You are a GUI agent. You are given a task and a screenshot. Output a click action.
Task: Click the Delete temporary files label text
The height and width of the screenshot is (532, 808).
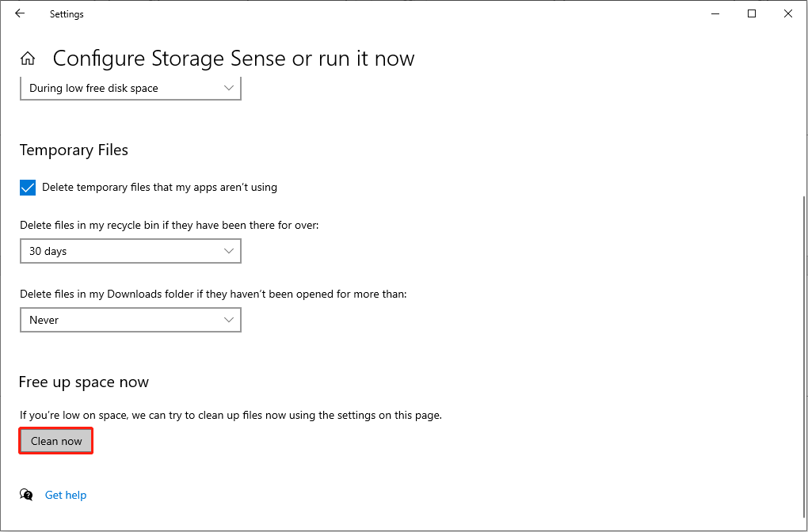pyautogui.click(x=160, y=188)
